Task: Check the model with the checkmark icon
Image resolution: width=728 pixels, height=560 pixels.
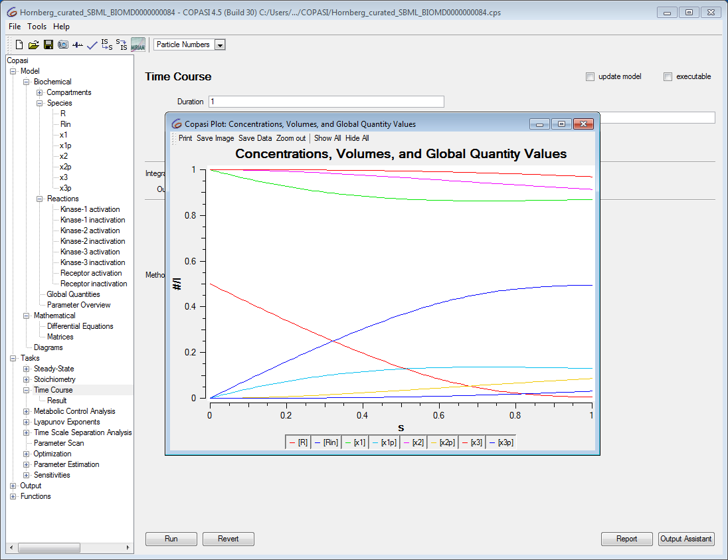Action: (92, 45)
